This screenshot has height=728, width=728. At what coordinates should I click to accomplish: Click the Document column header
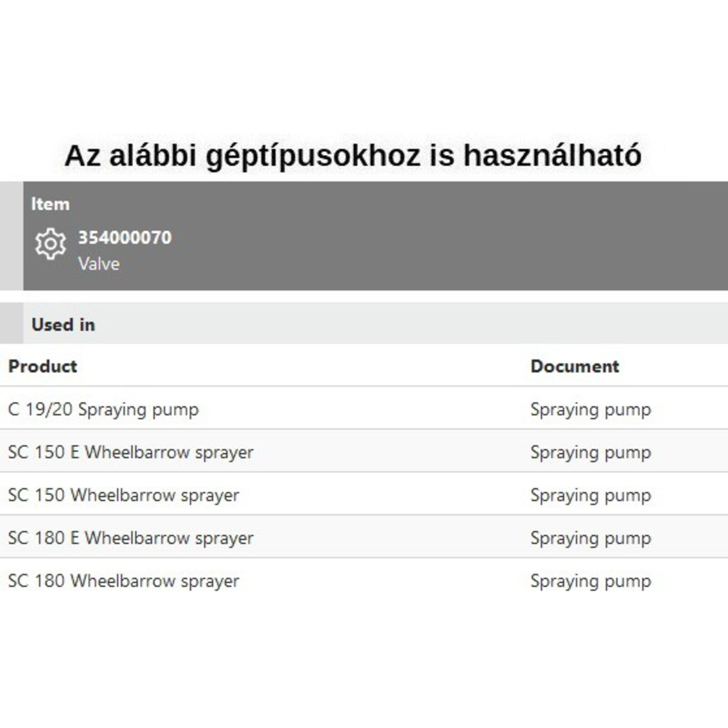tap(575, 366)
